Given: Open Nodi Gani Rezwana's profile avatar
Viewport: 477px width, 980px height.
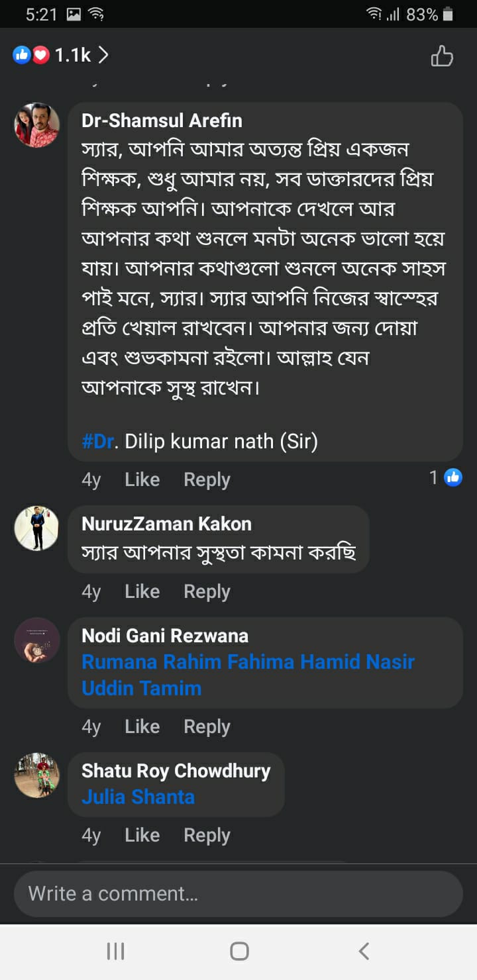Looking at the screenshot, I should coord(37,640).
